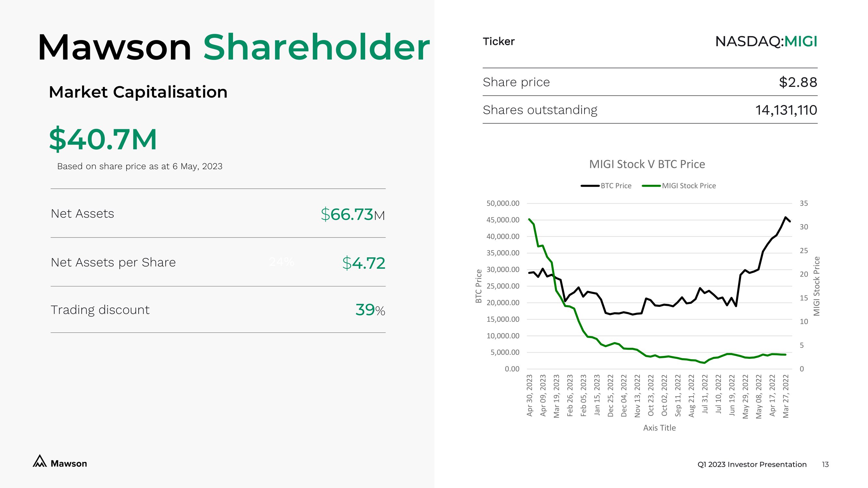Screen dimensions: 868x488
Task: Click the BTC Price vertical axis label
Action: tap(478, 286)
